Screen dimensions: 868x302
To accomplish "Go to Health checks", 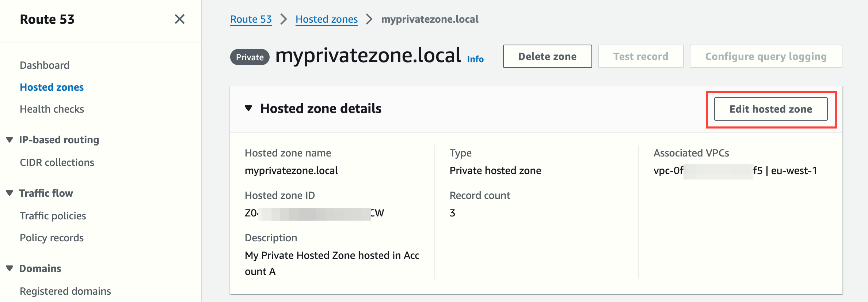I will click(52, 109).
